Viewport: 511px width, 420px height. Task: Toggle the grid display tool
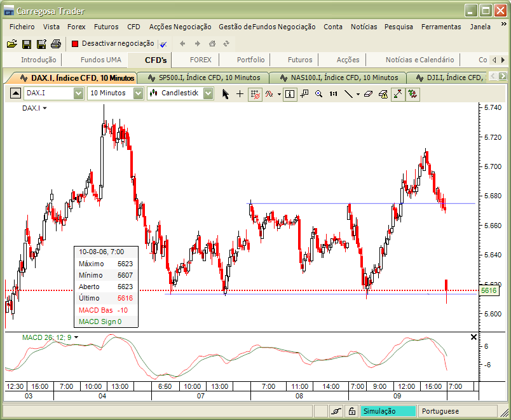[254, 93]
